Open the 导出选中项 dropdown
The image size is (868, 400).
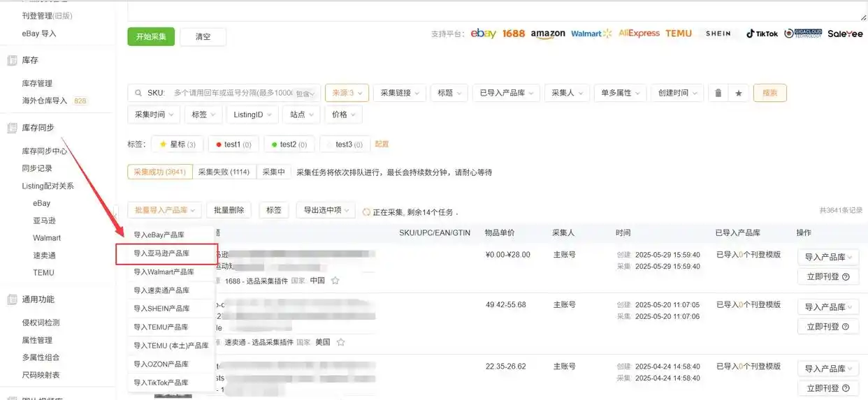pos(326,210)
